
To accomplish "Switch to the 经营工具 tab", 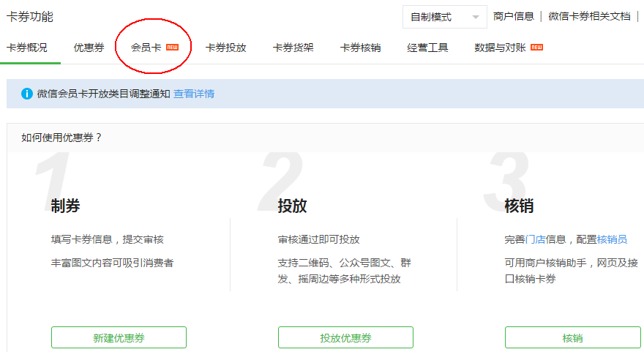I will point(427,48).
